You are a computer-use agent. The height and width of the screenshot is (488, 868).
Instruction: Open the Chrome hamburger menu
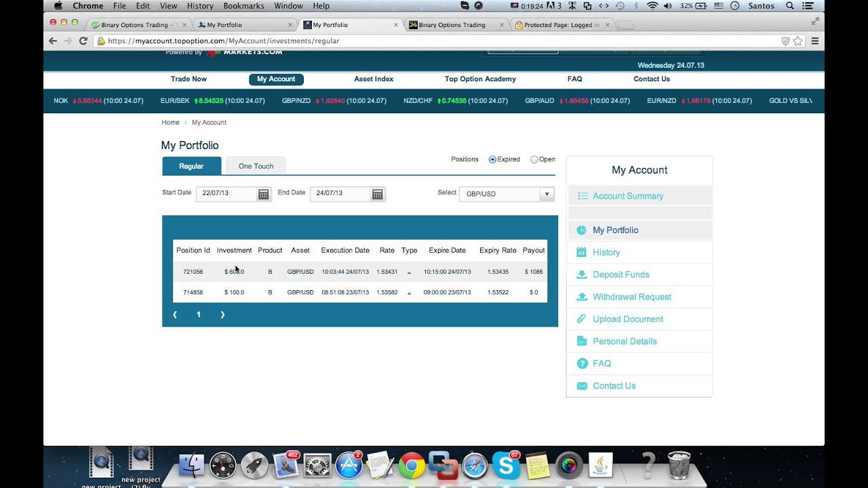point(815,41)
